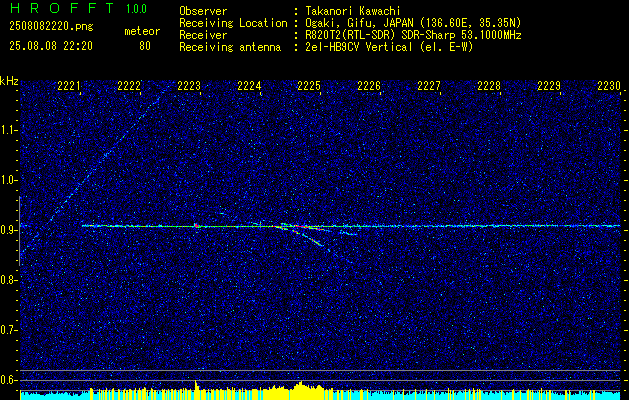Click the 0.8 kHz frequency label
The width and height of the screenshot is (629, 400).
(x=8, y=280)
